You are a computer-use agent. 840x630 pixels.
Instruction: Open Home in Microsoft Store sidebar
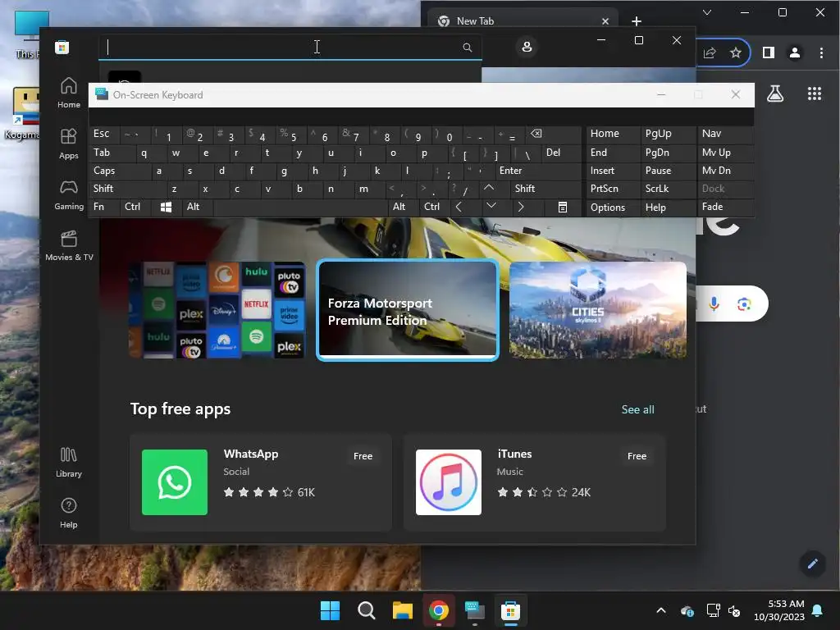[69, 93]
